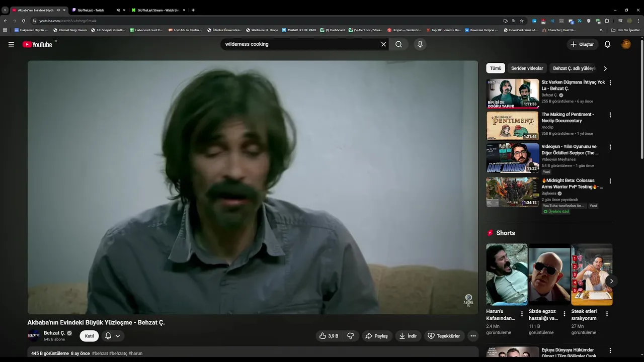Unmute the GioTheLast Twitch tab audio
The width and height of the screenshot is (644, 362).
pyautogui.click(x=118, y=10)
